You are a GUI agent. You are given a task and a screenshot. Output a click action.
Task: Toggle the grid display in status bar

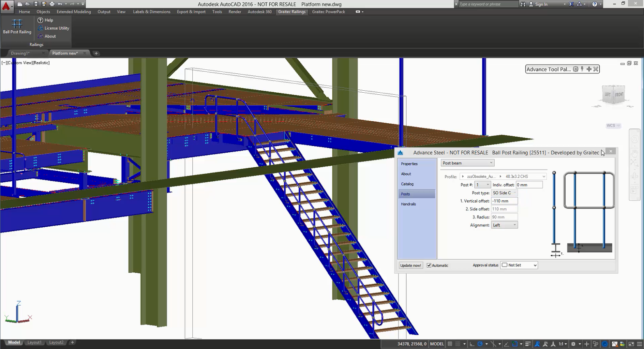pyautogui.click(x=450, y=344)
